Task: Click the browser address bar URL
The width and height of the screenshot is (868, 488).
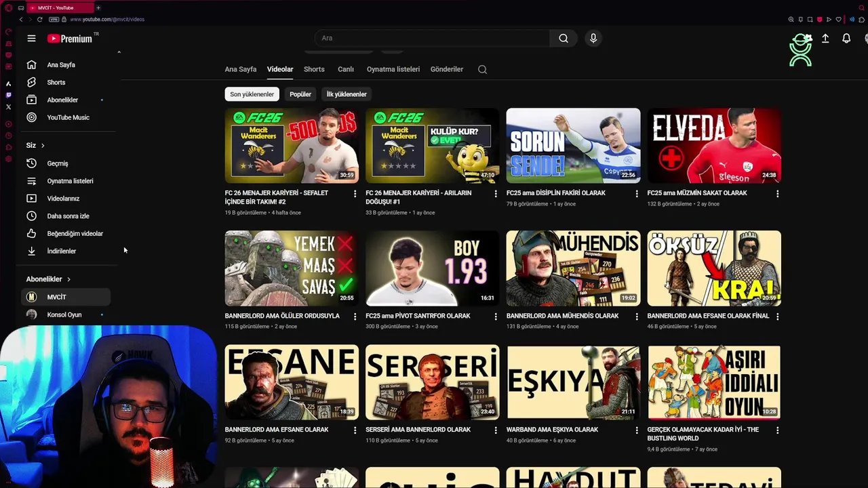Action: (107, 20)
